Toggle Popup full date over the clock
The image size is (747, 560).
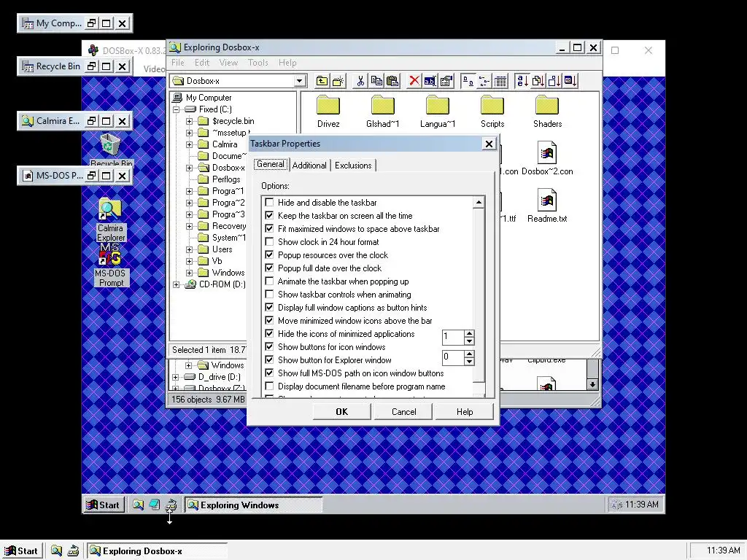coord(270,268)
